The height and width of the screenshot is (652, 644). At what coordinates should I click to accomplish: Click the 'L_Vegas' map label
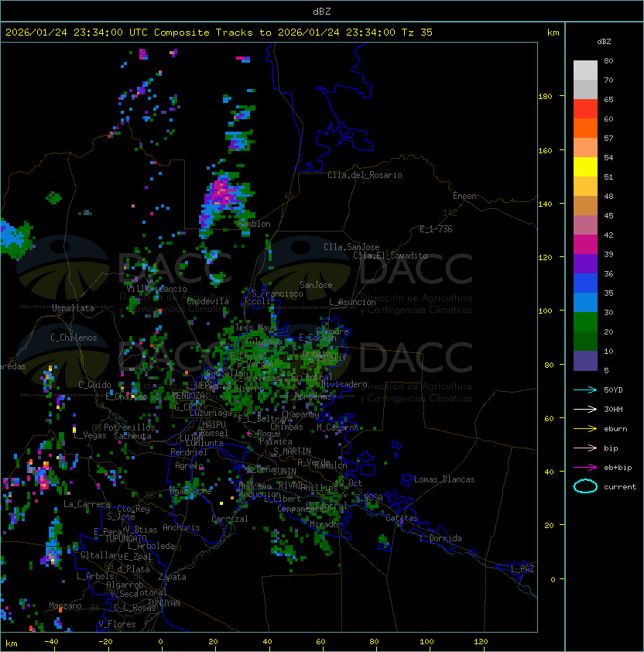[90, 435]
